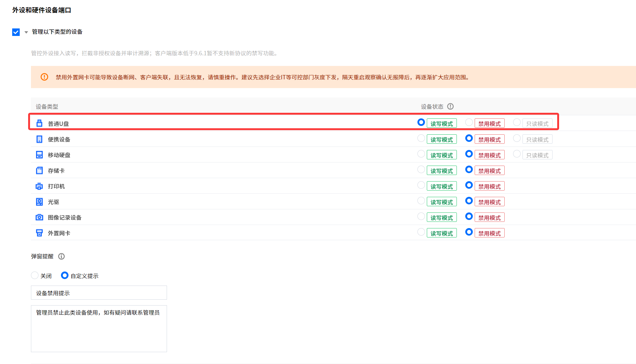This screenshot has width=636, height=364.
Task: Click the popup message text area
Action: [99, 328]
